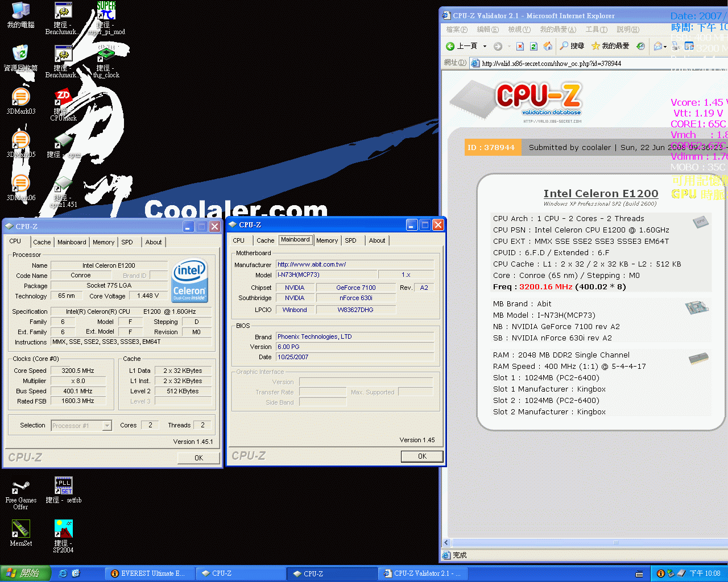Click the EVEREST icon in system tray
The width and height of the screenshot is (728, 582).
[x=660, y=573]
